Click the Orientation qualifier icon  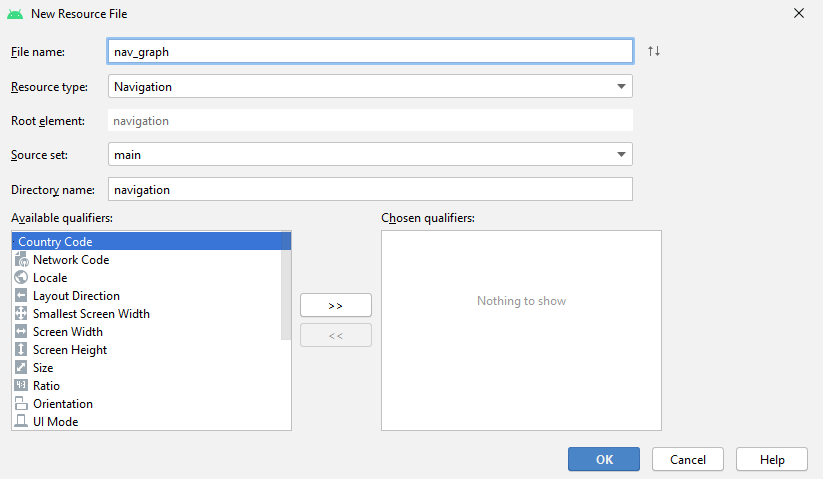click(x=22, y=404)
